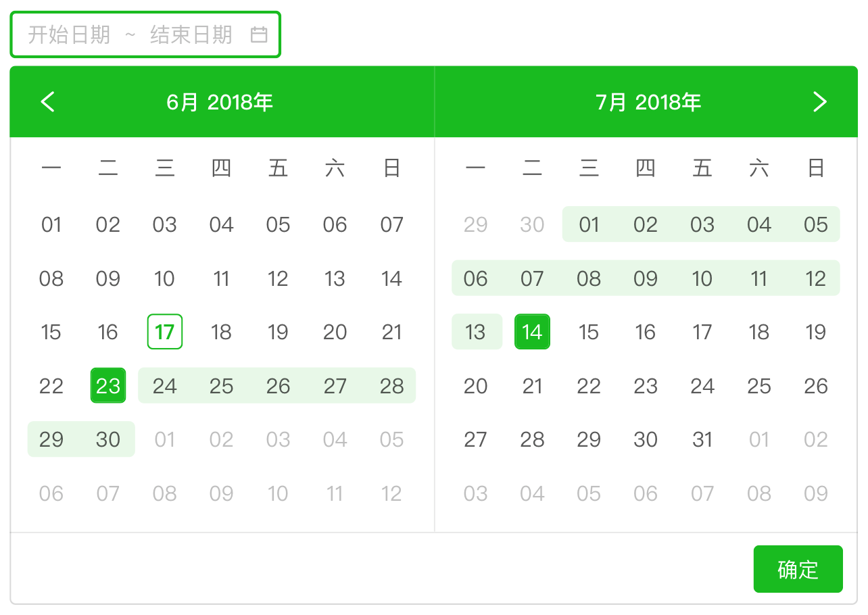Choose June 28 in the selected range
This screenshot has height=615, width=868.
[x=392, y=386]
